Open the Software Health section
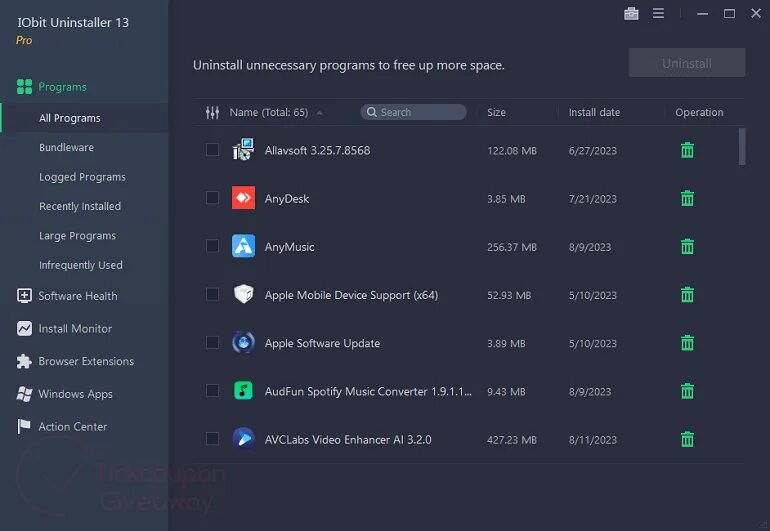 pyautogui.click(x=78, y=296)
